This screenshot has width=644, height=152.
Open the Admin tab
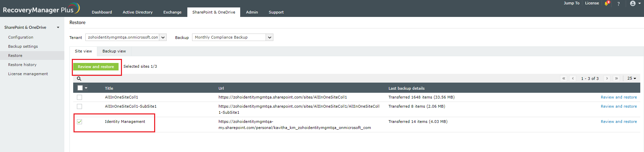pos(252,12)
